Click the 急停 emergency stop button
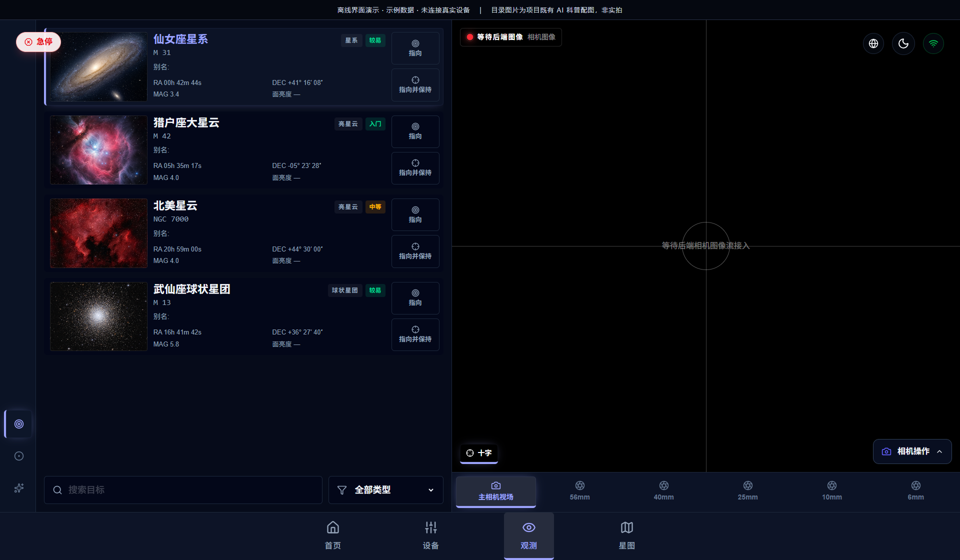 (x=38, y=42)
